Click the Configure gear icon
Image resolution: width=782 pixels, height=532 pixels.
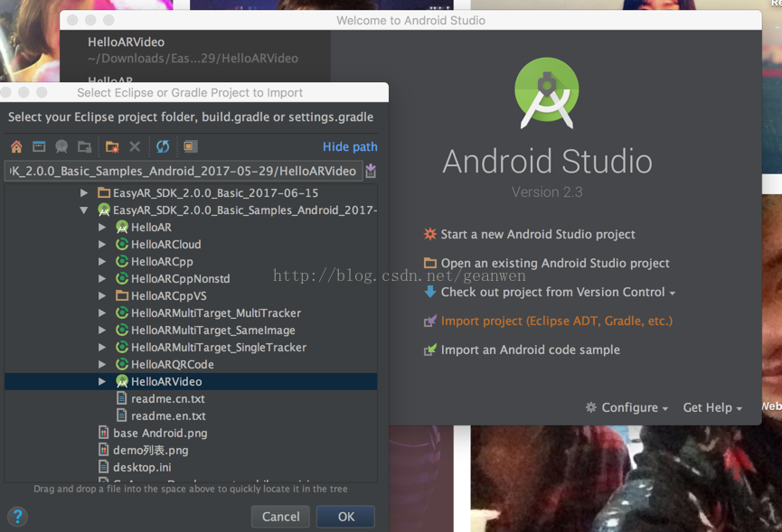coord(591,407)
